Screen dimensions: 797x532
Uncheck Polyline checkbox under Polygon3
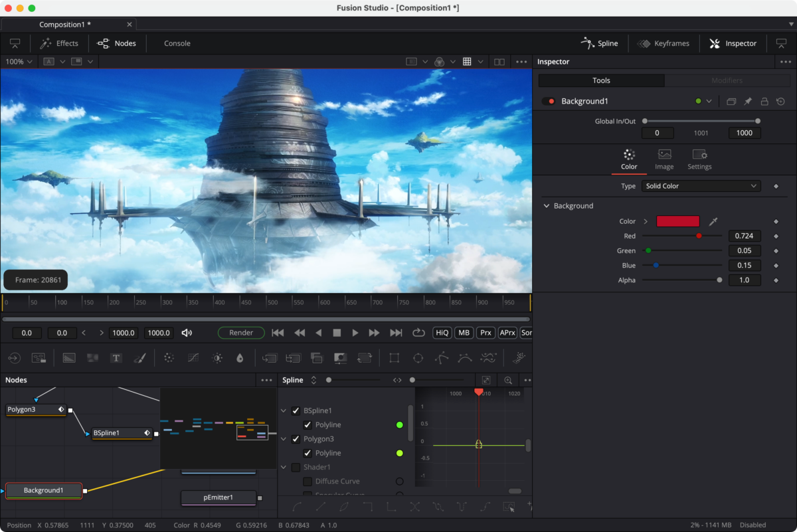click(x=308, y=453)
